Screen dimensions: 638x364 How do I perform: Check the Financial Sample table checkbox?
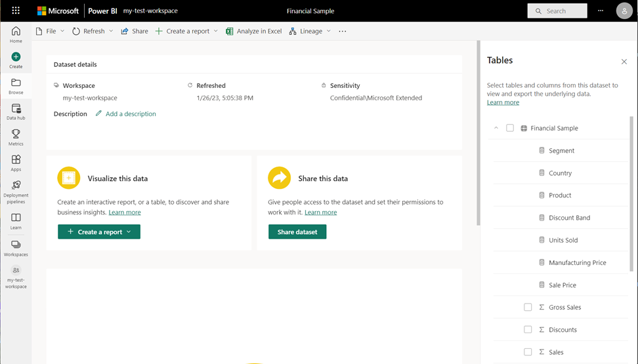click(510, 129)
